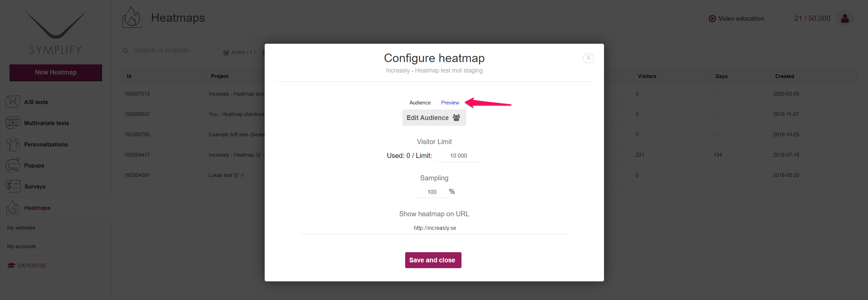The width and height of the screenshot is (868, 300).
Task: Click the graduation cap Expertise icon
Action: tap(11, 265)
